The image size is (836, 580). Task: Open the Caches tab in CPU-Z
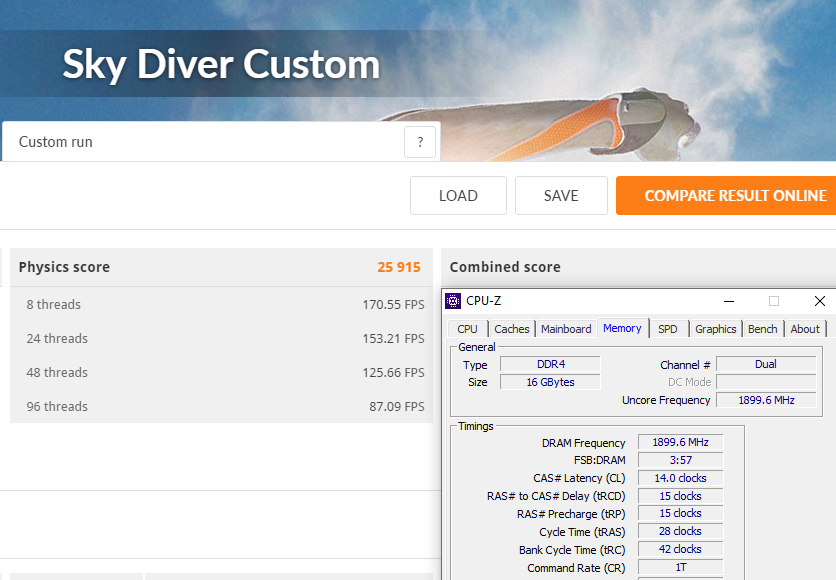click(512, 329)
